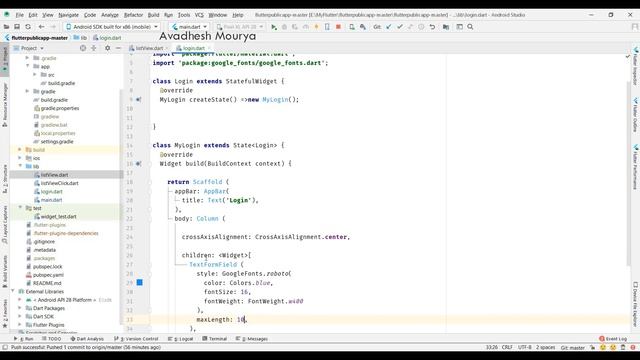Image resolution: width=640 pixels, height=360 pixels.
Task: Open the Tools menu
Action: pos(184,15)
